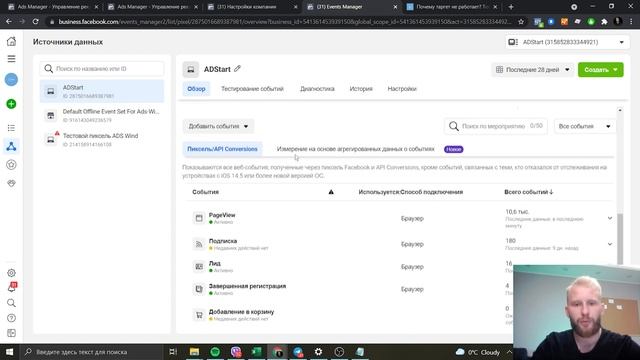Bookmark page with the star icon
Screen dimensions: 640x360
(521, 22)
